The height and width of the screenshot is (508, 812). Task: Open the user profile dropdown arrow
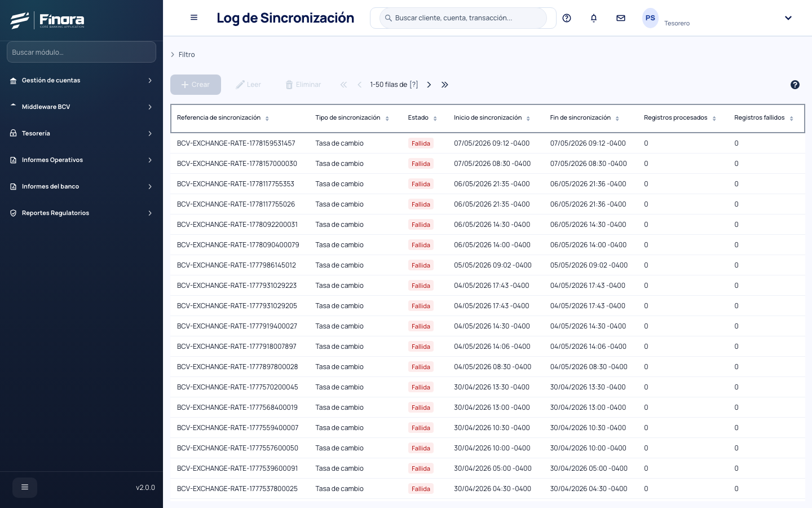tap(788, 18)
